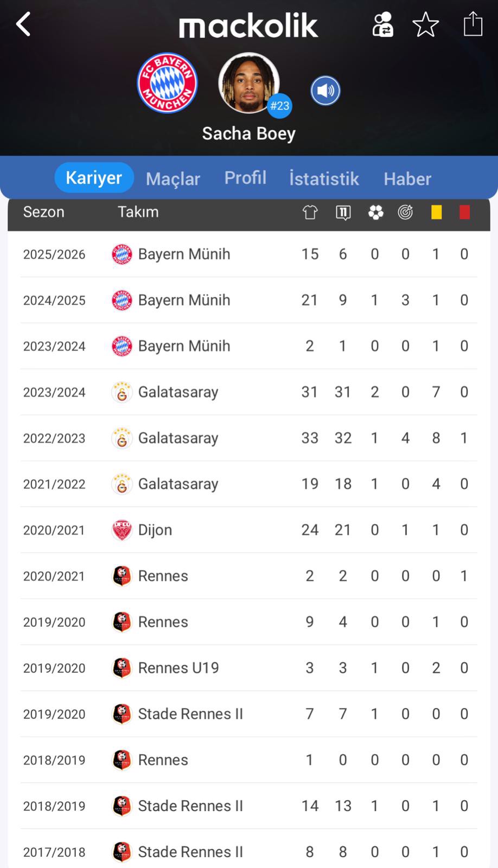Switch to the Maçlar tab

(x=173, y=178)
